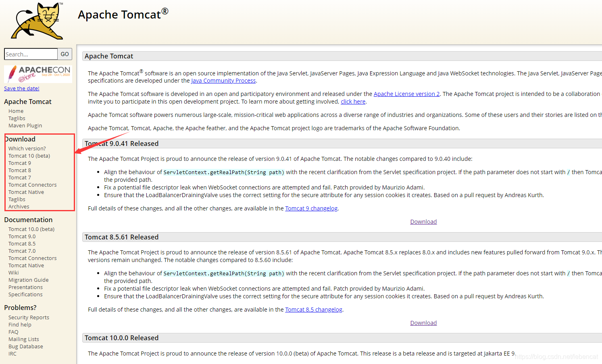Open the Migration Guide link
This screenshot has height=364, width=602.
(29, 280)
